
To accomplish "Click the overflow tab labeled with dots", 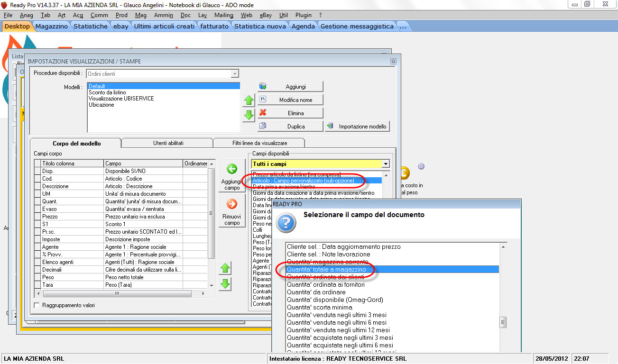I will point(403,27).
